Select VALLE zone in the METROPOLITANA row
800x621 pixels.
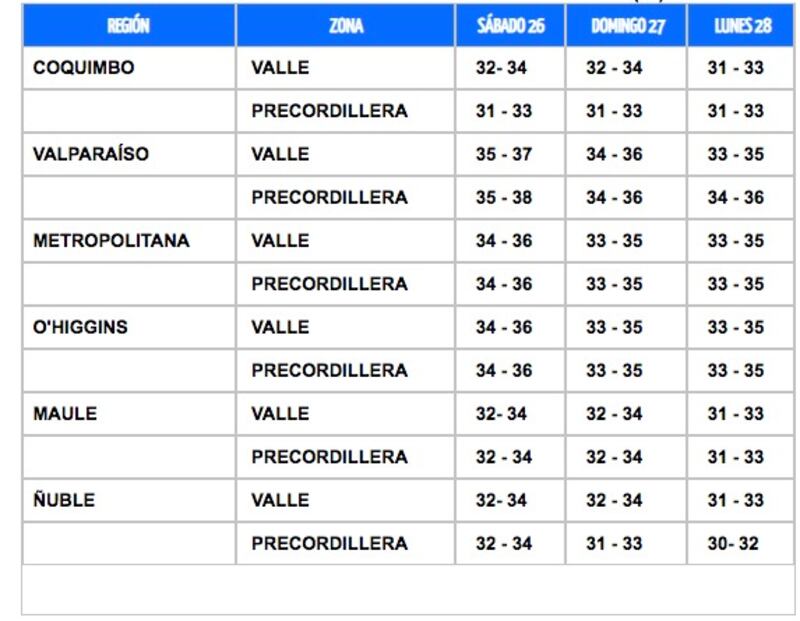pyautogui.click(x=345, y=241)
